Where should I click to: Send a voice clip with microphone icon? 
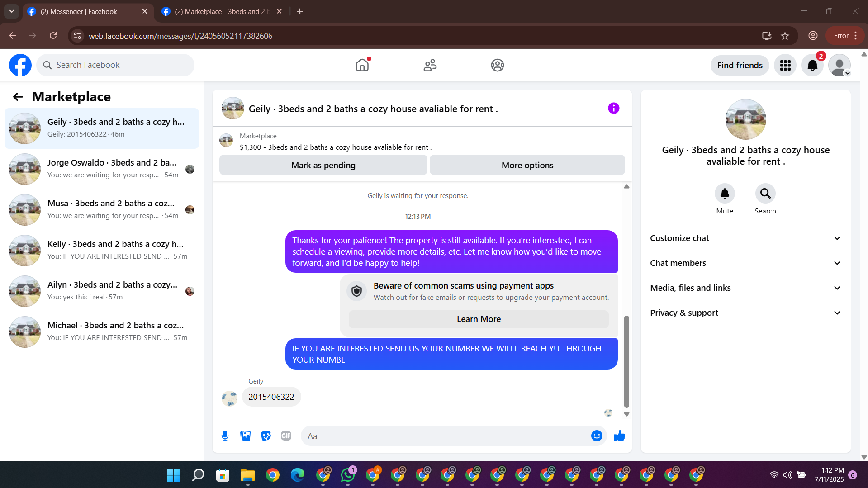[225, 436]
